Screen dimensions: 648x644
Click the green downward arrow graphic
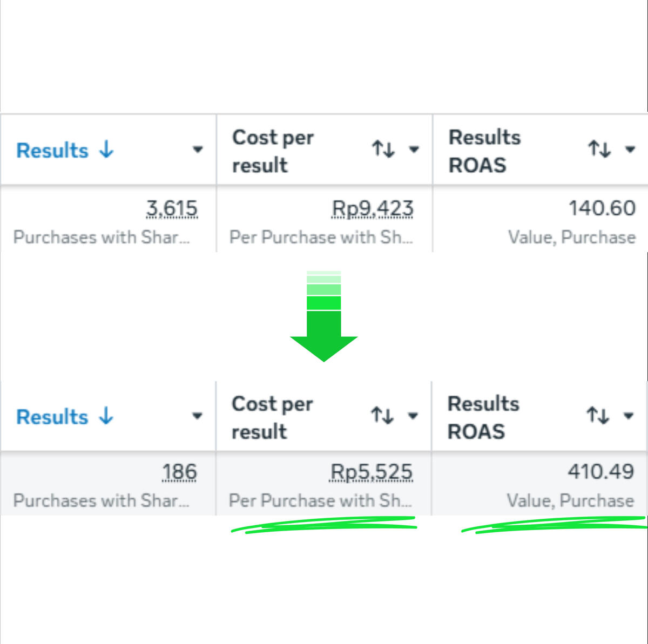[x=324, y=316]
